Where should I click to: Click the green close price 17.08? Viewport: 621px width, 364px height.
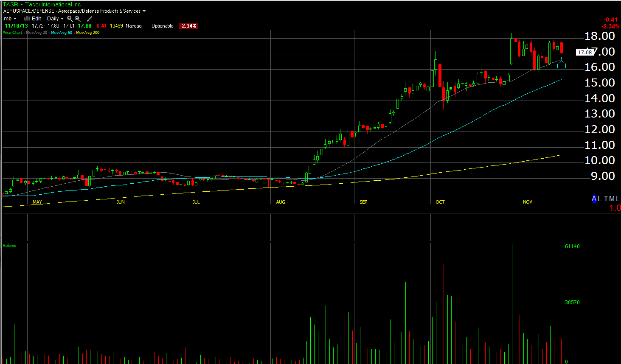tap(85, 26)
